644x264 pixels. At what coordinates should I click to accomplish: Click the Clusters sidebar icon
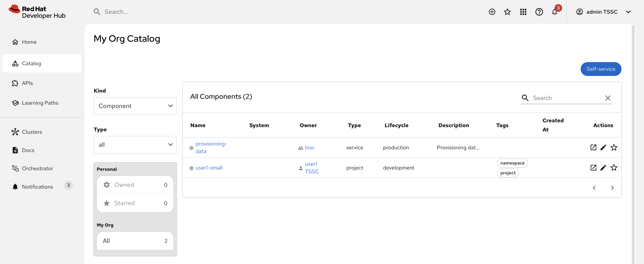pos(15,132)
